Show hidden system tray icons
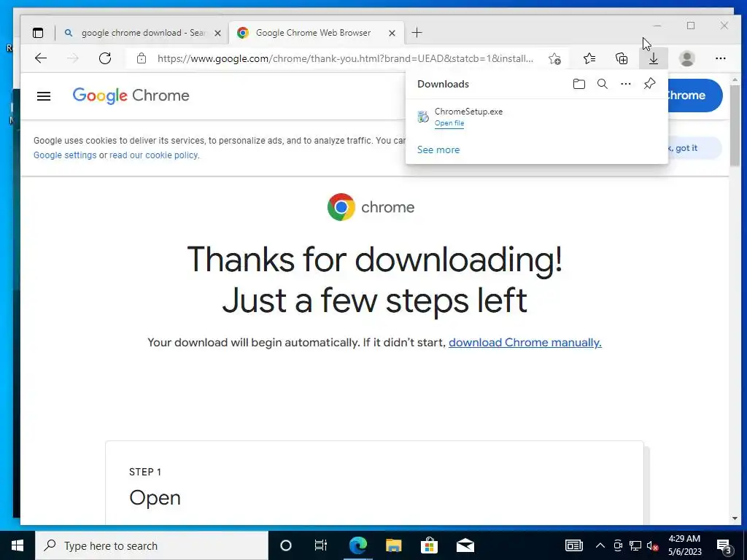The image size is (747, 560). tap(600, 545)
